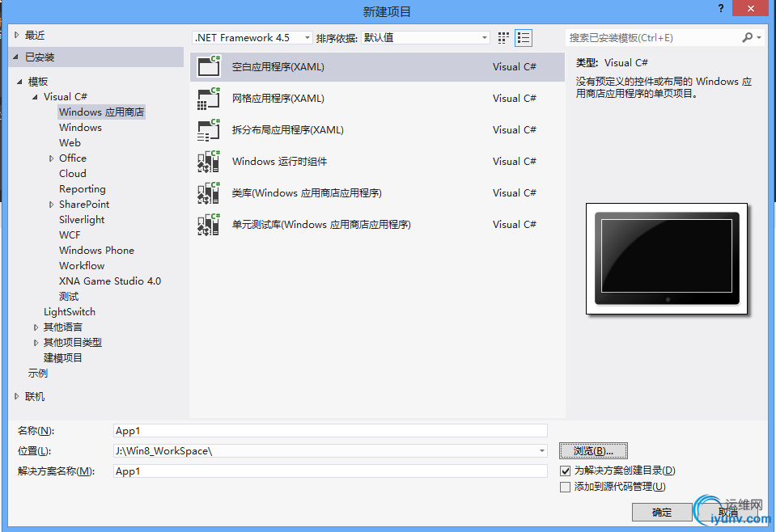Open the 位置 path dropdown arrow
Image resolution: width=776 pixels, height=532 pixels.
[x=541, y=450]
